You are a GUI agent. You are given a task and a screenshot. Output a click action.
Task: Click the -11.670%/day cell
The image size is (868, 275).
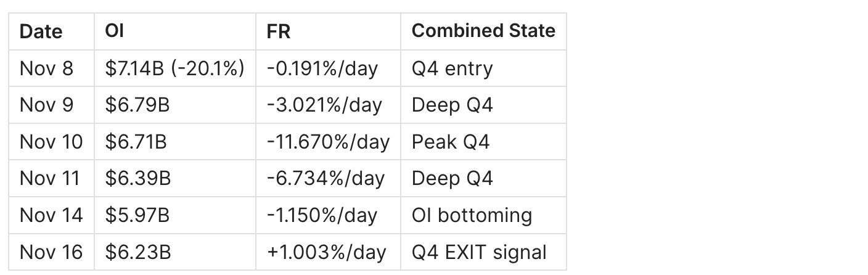pos(328,142)
